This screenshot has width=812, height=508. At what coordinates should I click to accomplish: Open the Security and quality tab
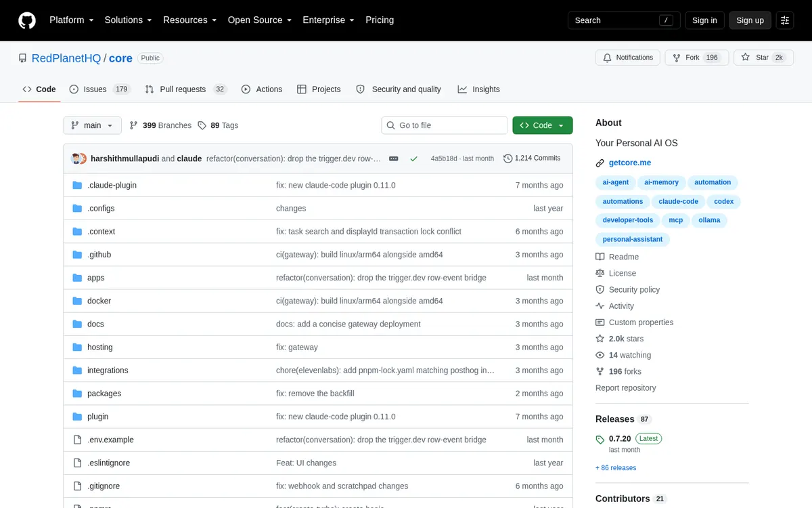[399, 89]
